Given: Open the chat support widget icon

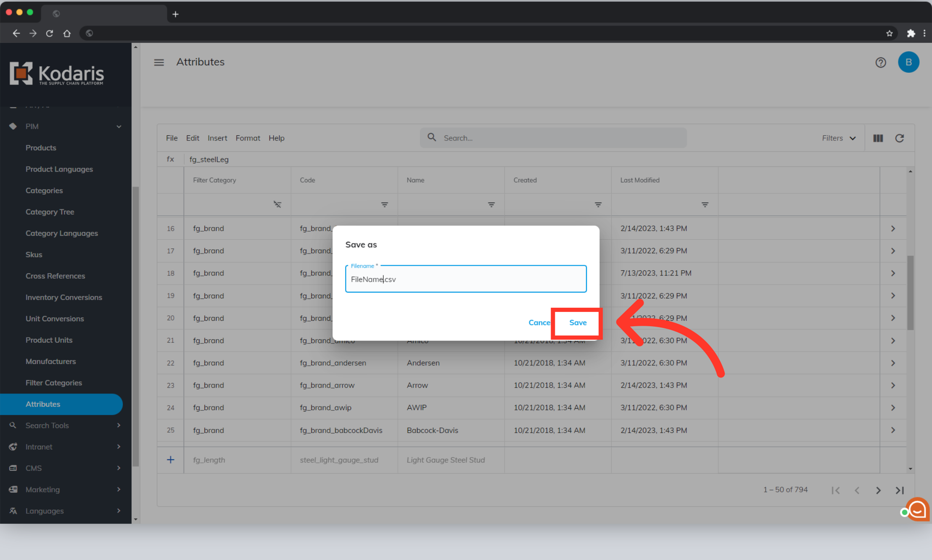Looking at the screenshot, I should click(x=917, y=510).
